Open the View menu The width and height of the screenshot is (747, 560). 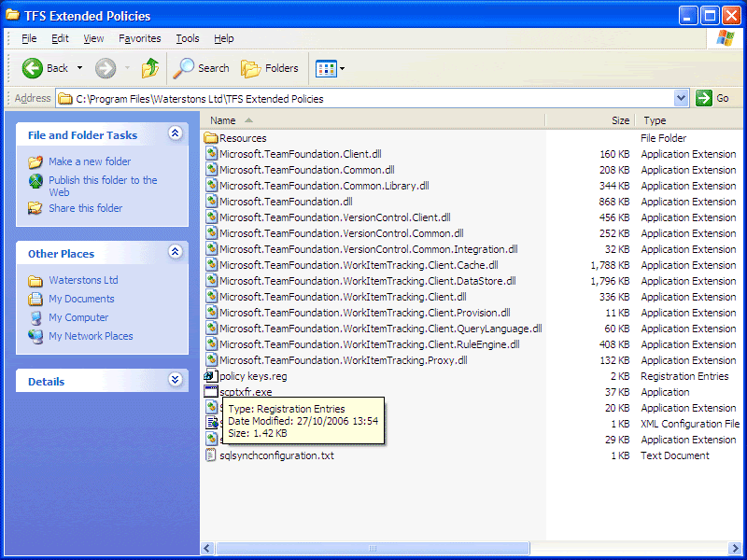click(x=93, y=38)
